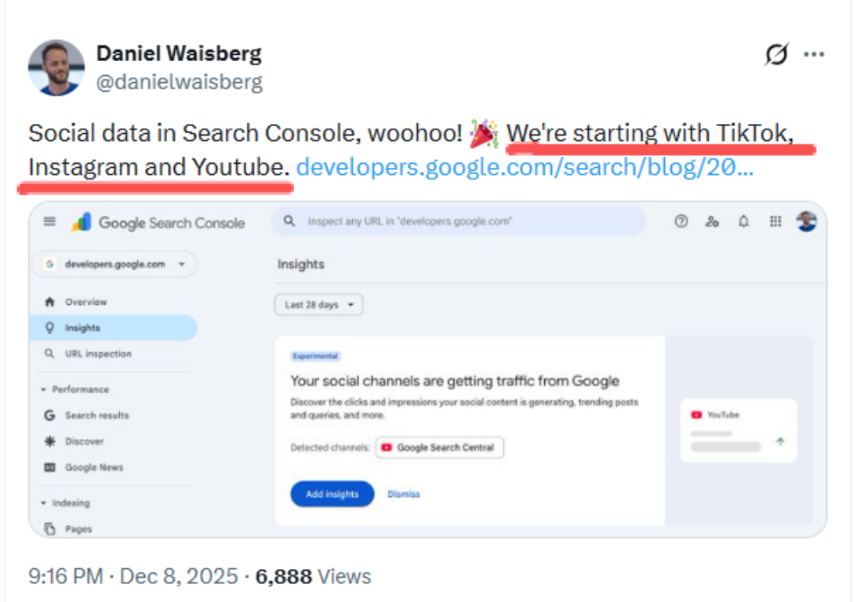Click Daniel Waisberg's profile avatar
868x602 pixels.
tap(56, 67)
